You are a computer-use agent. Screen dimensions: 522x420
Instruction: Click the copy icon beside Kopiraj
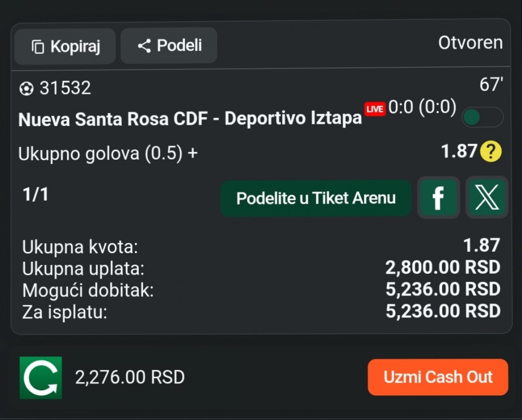point(38,47)
